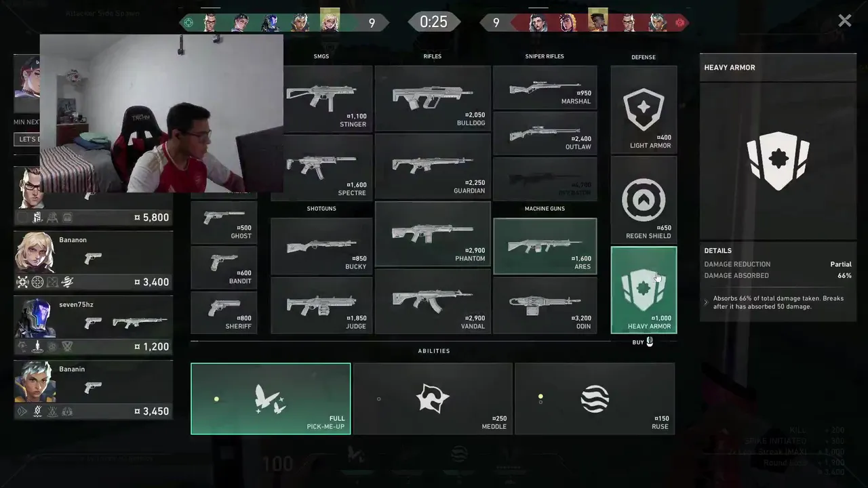Buy the Regen Shield
This screenshot has height=488, width=868.
click(644, 199)
